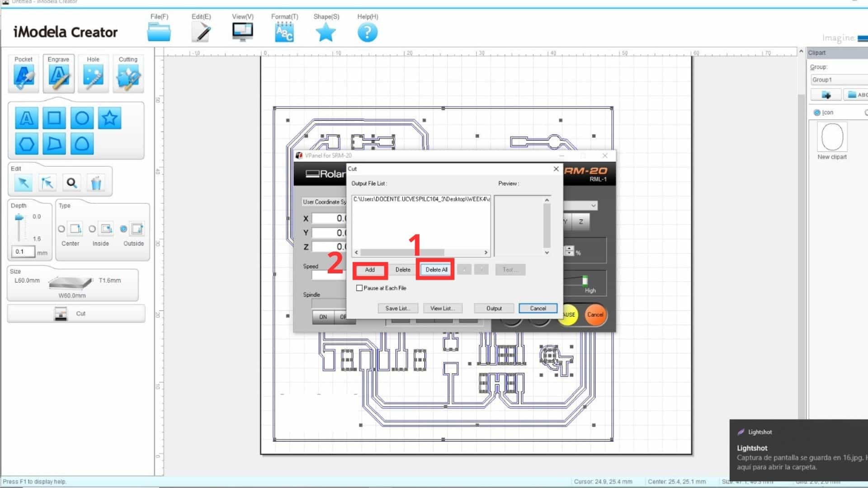Open the Edit pencil icon

[x=201, y=32]
